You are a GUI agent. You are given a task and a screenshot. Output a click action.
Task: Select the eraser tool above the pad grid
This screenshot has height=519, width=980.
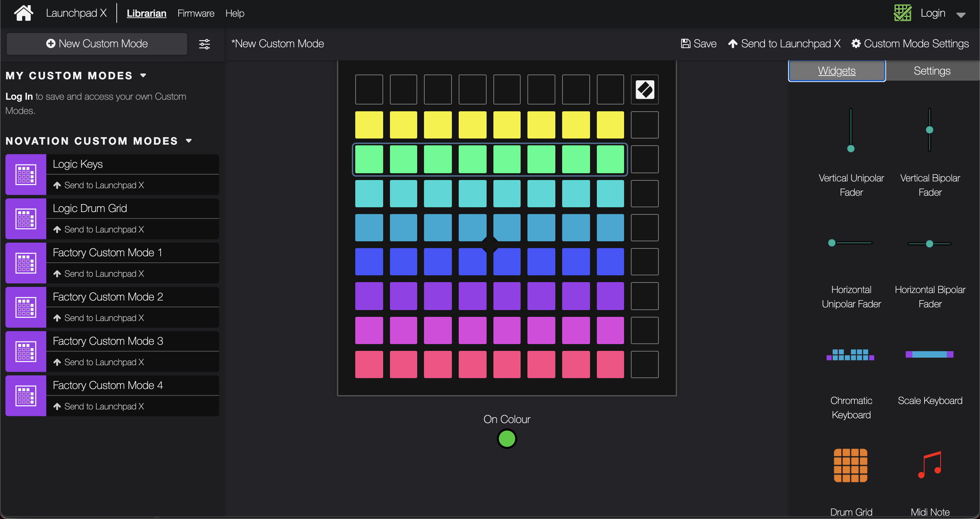pos(644,89)
